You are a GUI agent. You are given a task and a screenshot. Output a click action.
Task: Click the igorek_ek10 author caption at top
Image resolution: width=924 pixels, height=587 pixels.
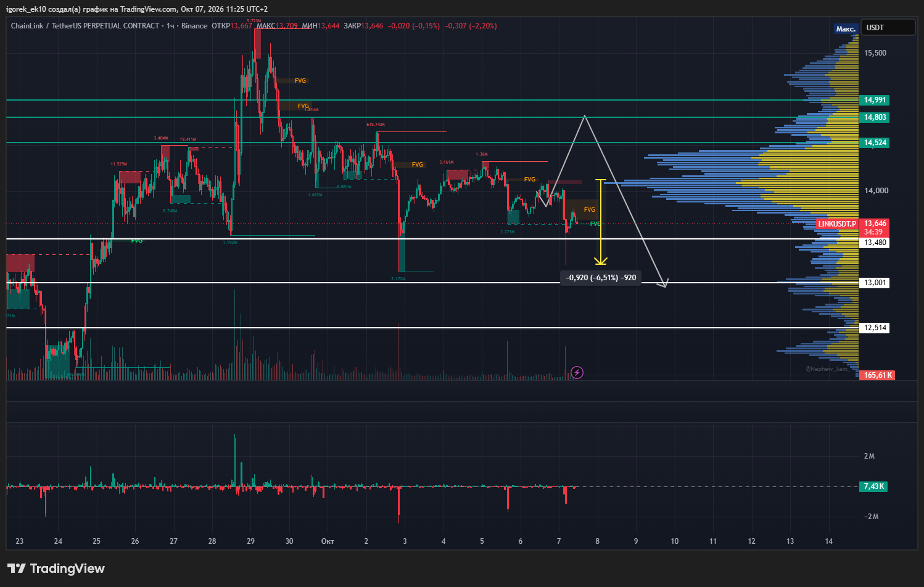click(x=137, y=9)
